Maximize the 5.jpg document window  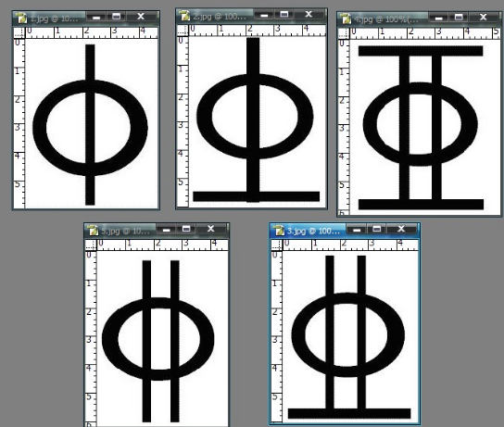tap(186, 229)
